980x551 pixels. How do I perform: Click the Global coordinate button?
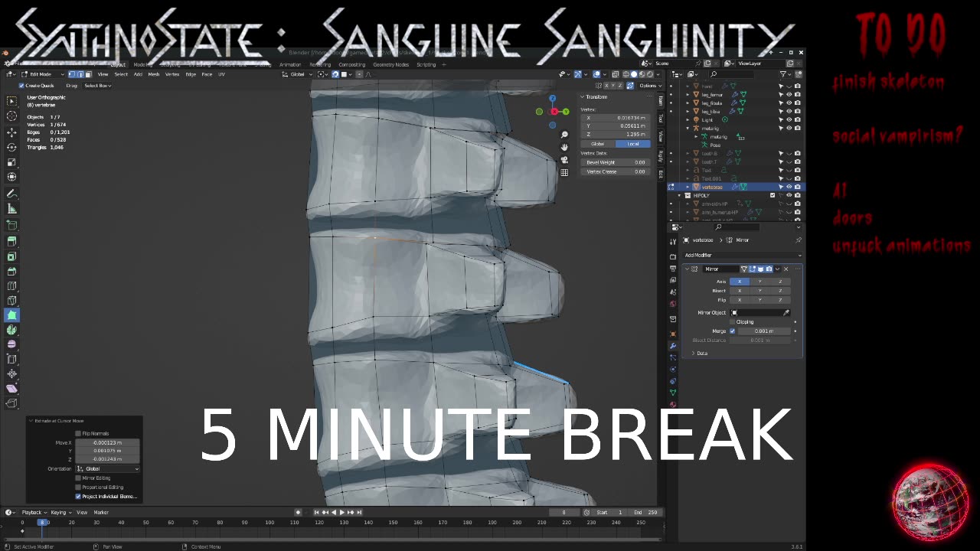pos(598,144)
